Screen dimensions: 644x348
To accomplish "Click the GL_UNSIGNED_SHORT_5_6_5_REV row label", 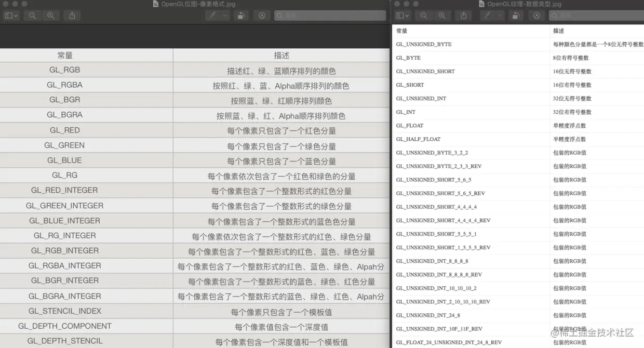I will [x=440, y=193].
